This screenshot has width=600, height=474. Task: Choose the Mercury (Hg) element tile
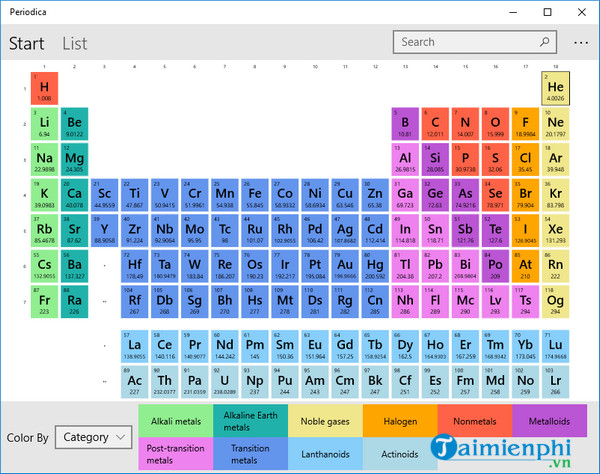[375, 267]
